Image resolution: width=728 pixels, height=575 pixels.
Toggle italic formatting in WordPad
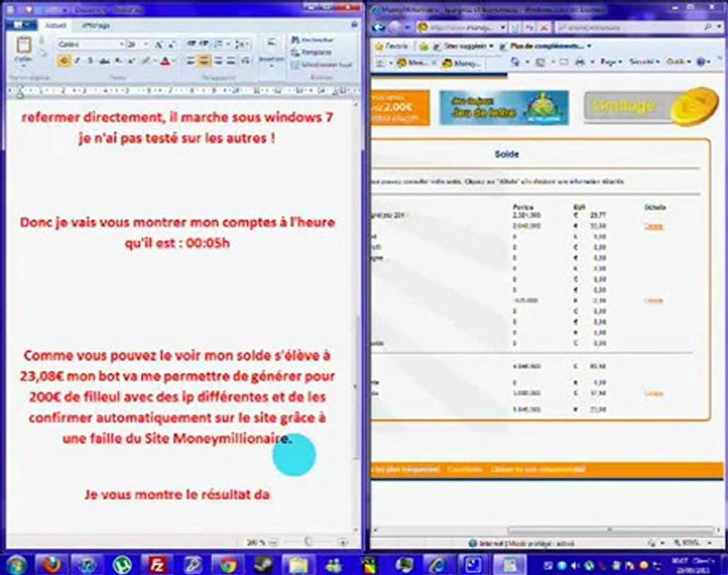77,61
